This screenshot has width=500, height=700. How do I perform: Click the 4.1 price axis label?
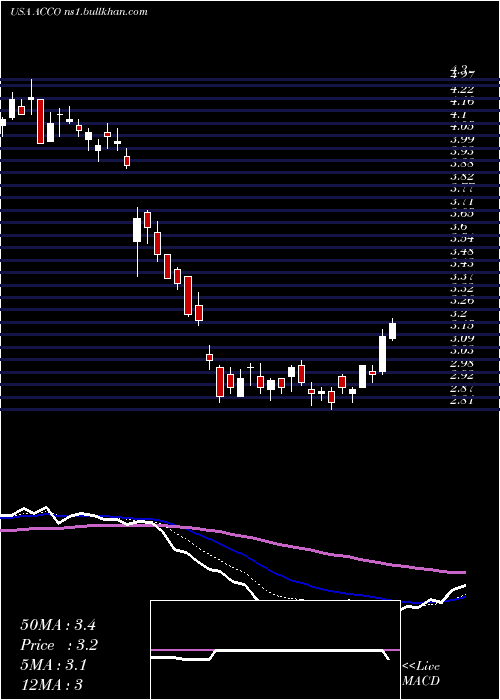459,115
